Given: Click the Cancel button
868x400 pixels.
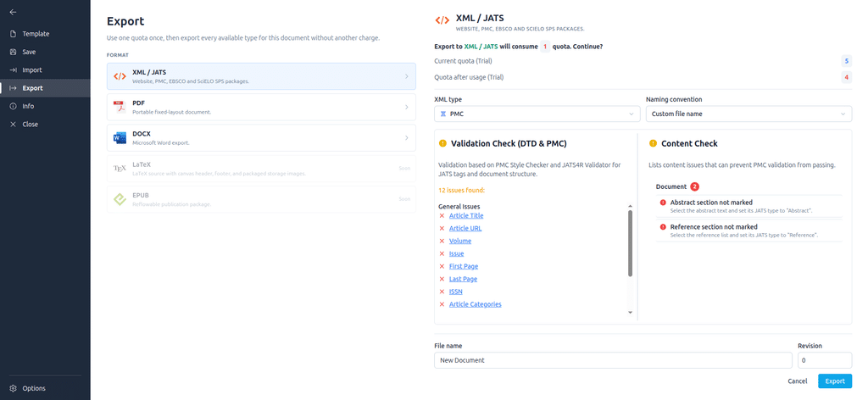Looking at the screenshot, I should (797, 381).
